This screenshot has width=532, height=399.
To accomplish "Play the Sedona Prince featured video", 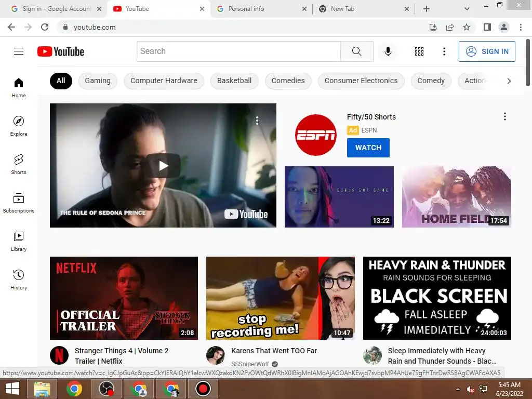I will pos(163,166).
